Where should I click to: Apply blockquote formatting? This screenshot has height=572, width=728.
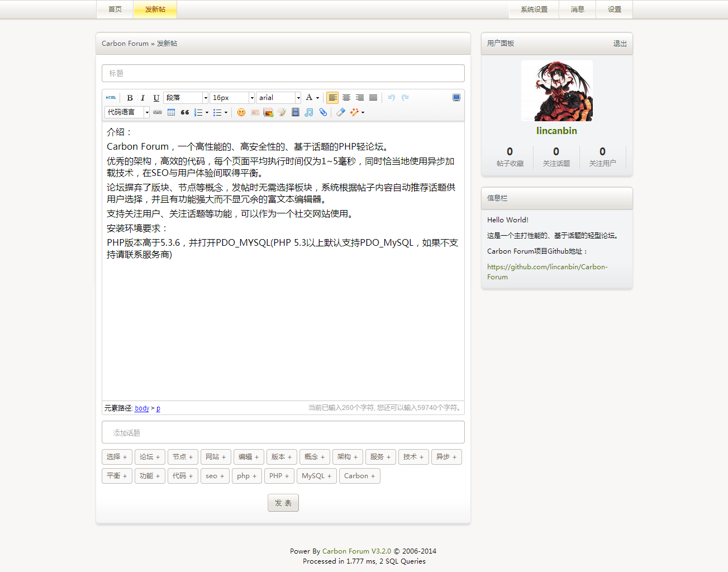click(185, 112)
